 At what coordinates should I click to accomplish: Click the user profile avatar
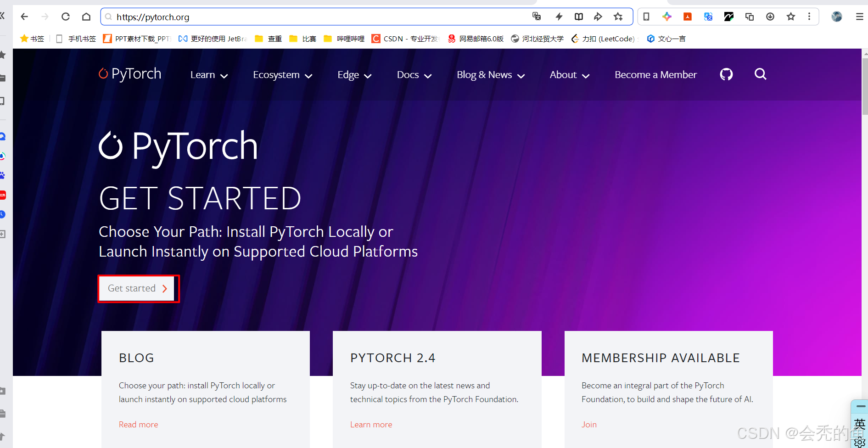[x=837, y=17]
